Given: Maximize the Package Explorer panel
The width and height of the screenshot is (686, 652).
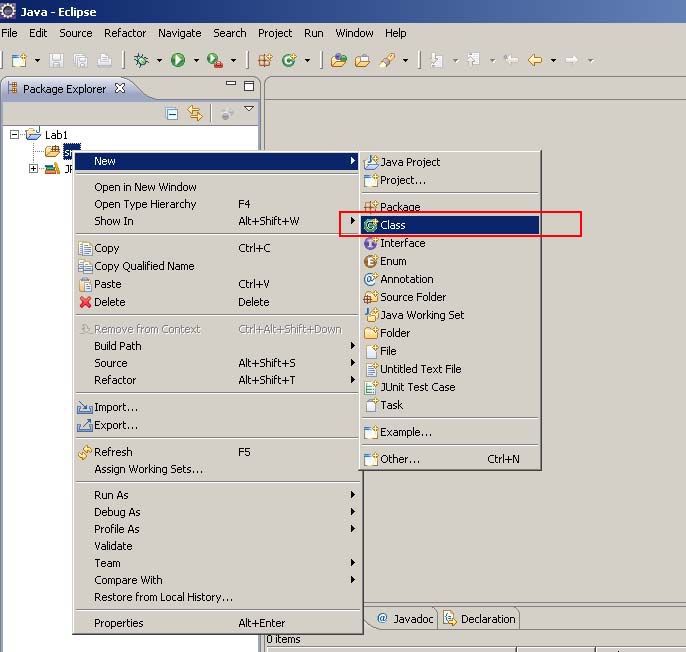Looking at the screenshot, I should pyautogui.click(x=249, y=86).
